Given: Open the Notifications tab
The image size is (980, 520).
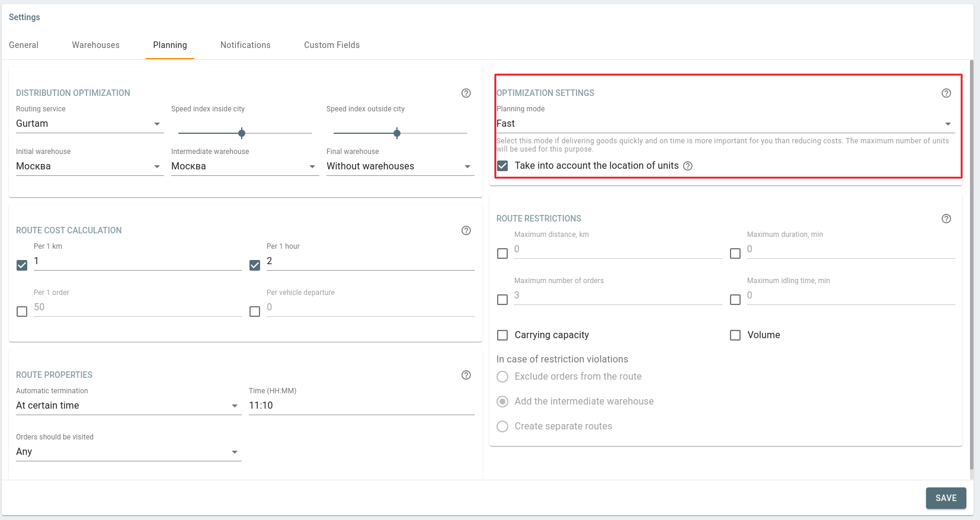Looking at the screenshot, I should [245, 45].
